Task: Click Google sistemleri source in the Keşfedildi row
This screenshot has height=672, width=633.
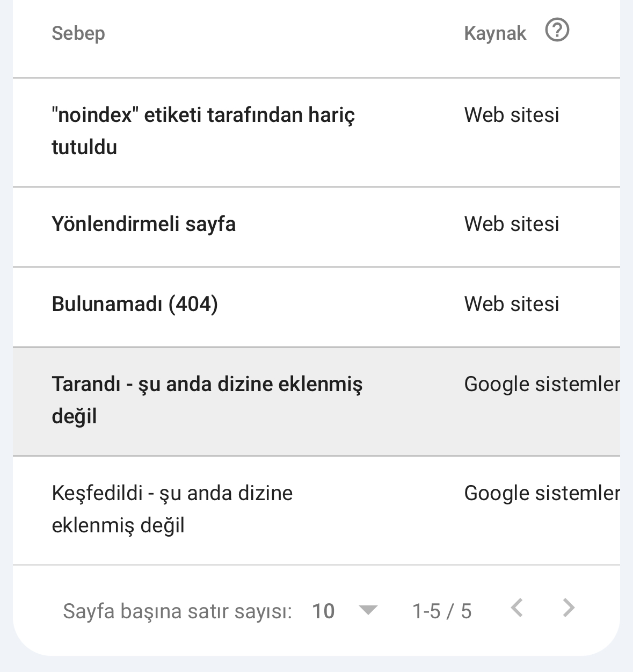Action: click(x=541, y=493)
